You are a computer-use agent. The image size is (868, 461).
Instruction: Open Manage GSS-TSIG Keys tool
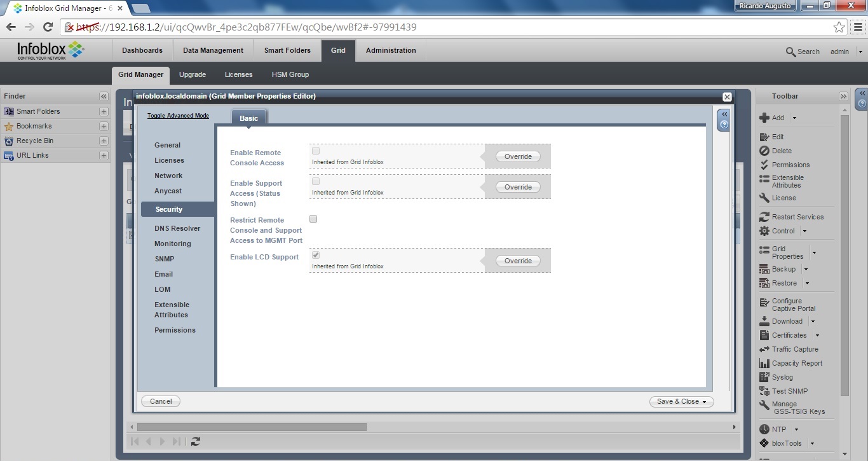click(x=764, y=405)
